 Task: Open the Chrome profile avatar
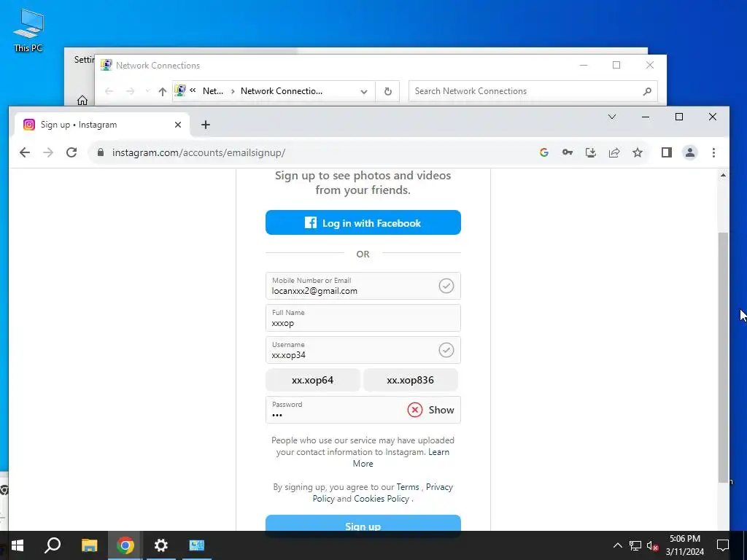(x=690, y=152)
